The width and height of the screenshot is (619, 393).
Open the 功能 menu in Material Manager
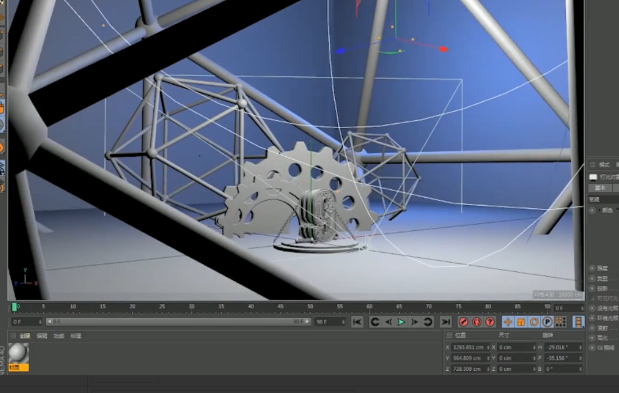[x=59, y=336]
